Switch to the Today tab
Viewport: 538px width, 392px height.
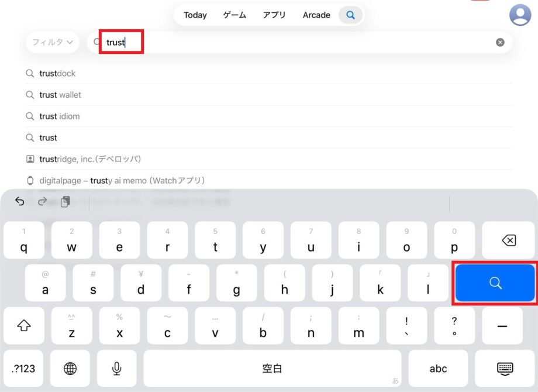[x=195, y=15]
